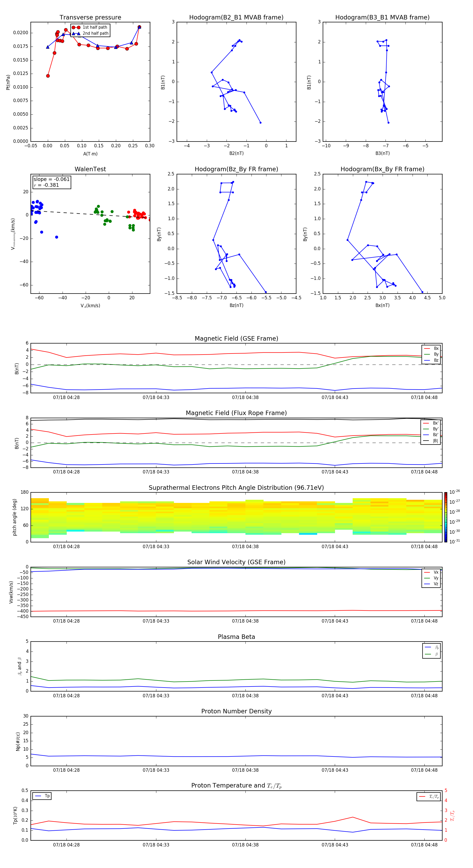Screen dimensions: 473x868
Task: Click the Te/Tp legend in temperature plot
Action: [x=429, y=796]
